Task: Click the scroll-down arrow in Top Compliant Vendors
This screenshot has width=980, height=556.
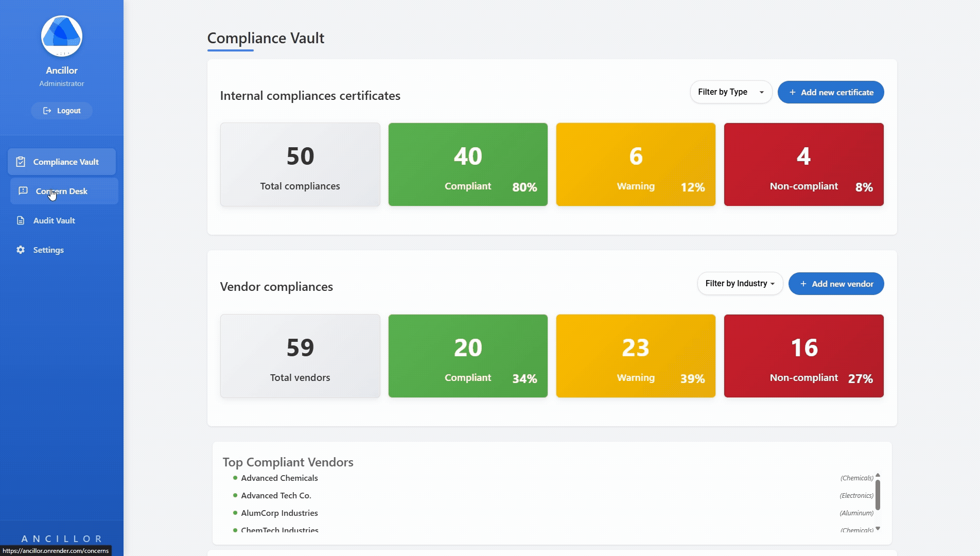Action: coord(878,528)
